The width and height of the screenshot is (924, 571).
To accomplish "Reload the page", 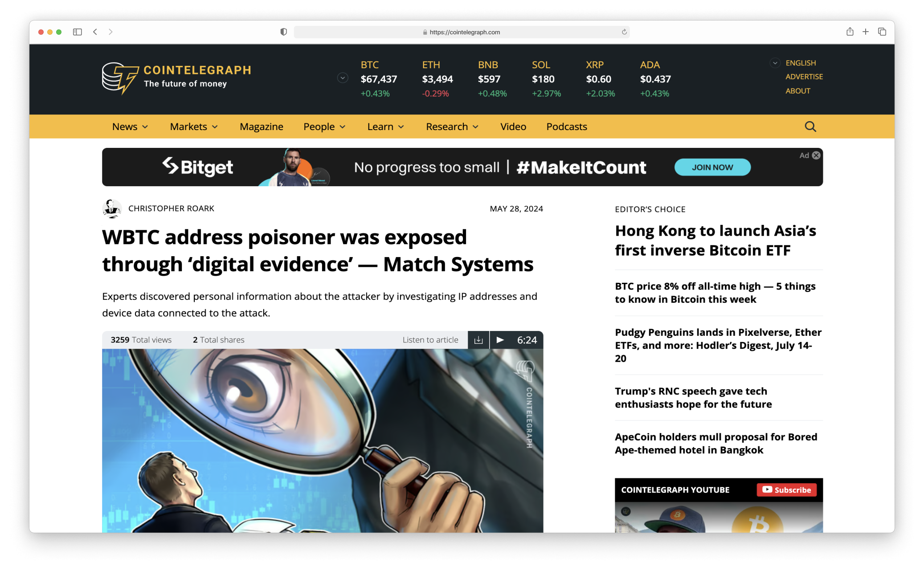I will tap(624, 32).
